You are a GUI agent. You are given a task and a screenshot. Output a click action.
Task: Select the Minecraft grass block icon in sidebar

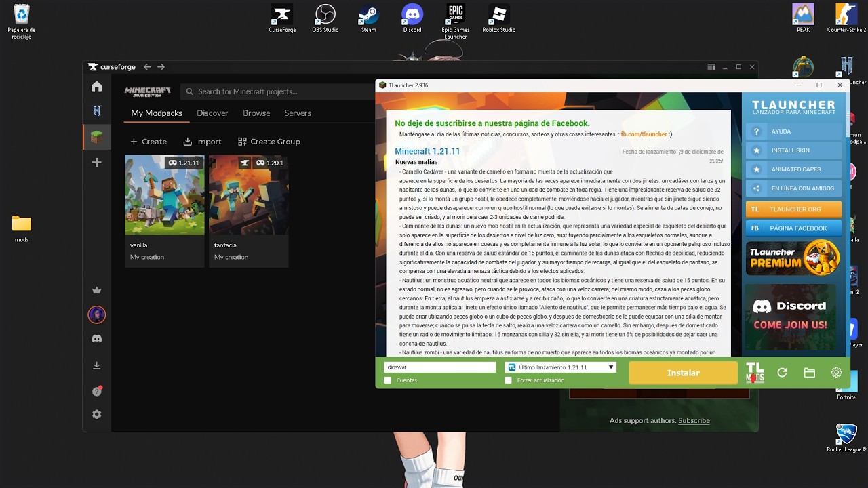pos(97,137)
